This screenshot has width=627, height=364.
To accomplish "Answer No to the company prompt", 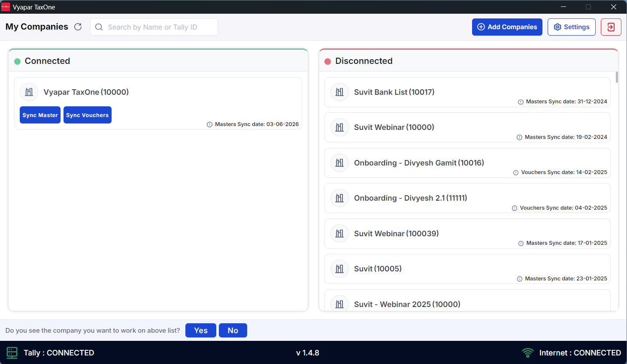I will coord(233,331).
